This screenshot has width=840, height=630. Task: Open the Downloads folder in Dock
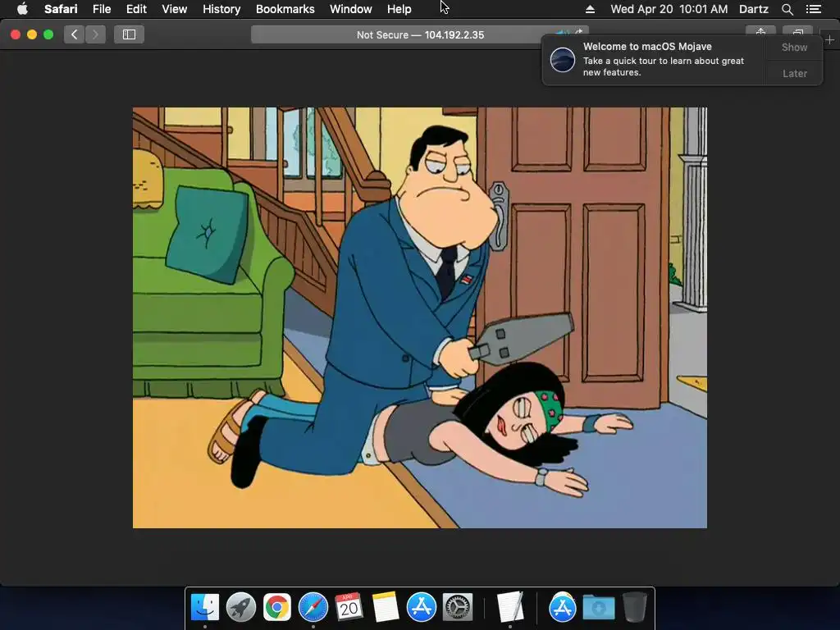(598, 608)
